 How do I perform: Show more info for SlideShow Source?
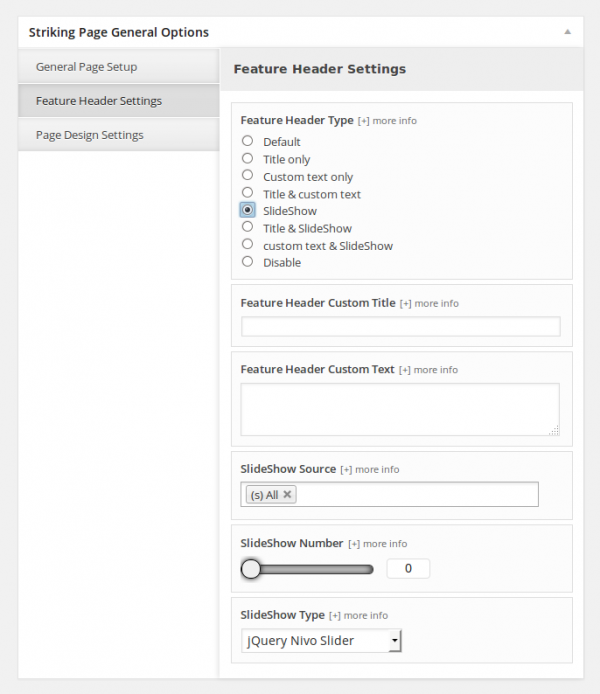[370, 470]
